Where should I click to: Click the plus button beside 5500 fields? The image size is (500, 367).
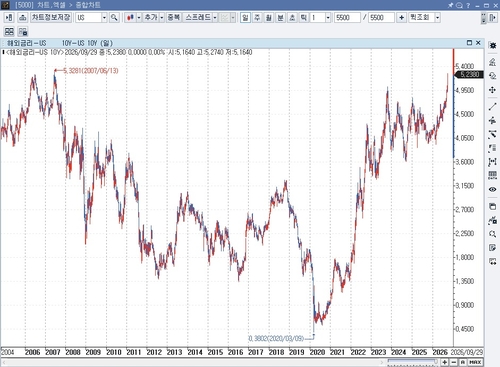402,17
